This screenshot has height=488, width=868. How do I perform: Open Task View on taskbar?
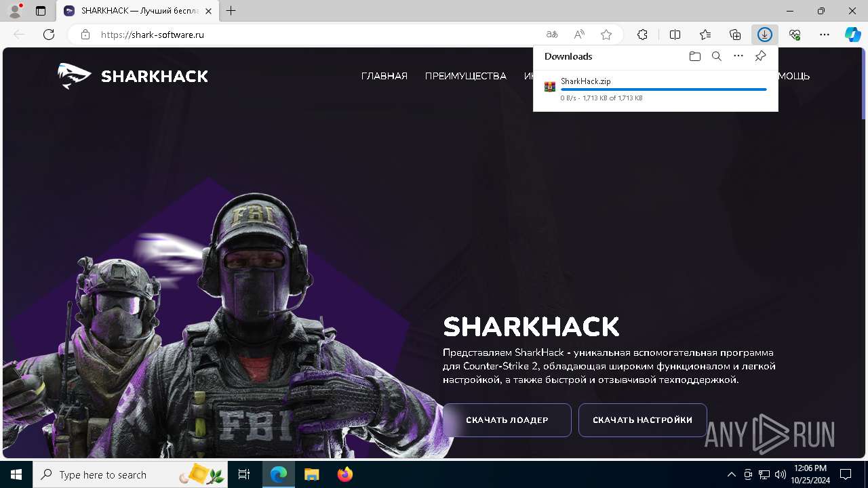click(x=244, y=474)
